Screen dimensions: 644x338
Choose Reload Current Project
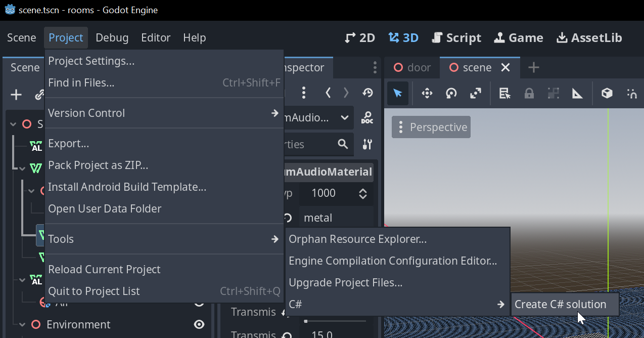click(x=164, y=270)
